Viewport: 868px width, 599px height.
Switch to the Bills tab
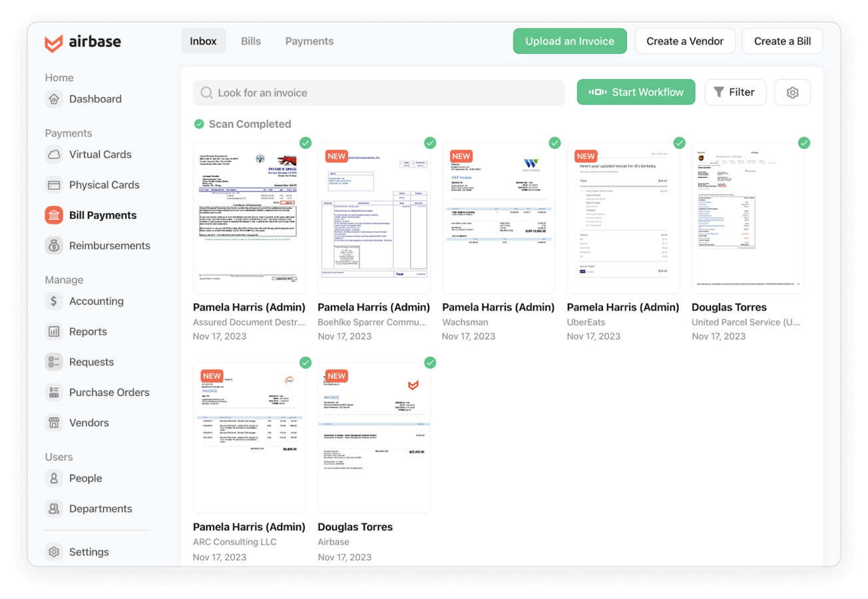251,41
